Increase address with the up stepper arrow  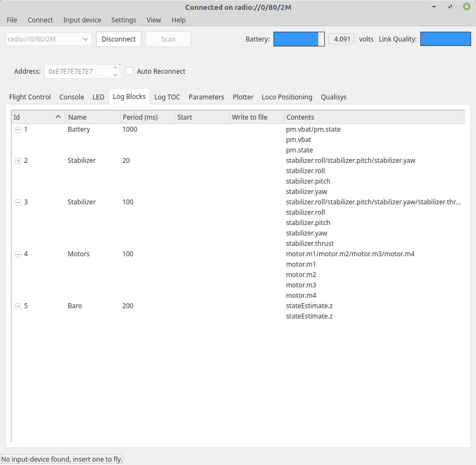pyautogui.click(x=115, y=68)
